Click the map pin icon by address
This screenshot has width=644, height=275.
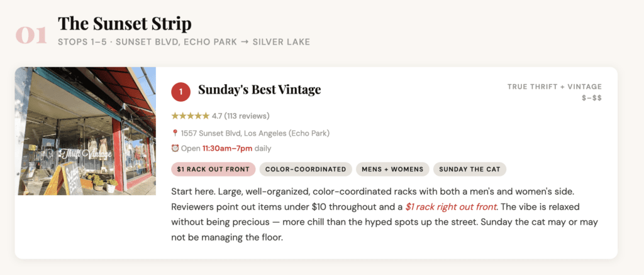(x=175, y=133)
